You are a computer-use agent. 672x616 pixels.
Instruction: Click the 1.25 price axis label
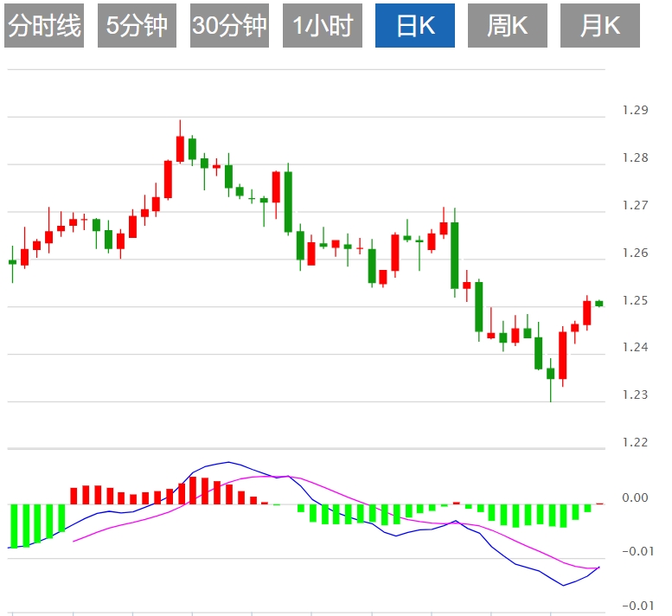pyautogui.click(x=635, y=301)
